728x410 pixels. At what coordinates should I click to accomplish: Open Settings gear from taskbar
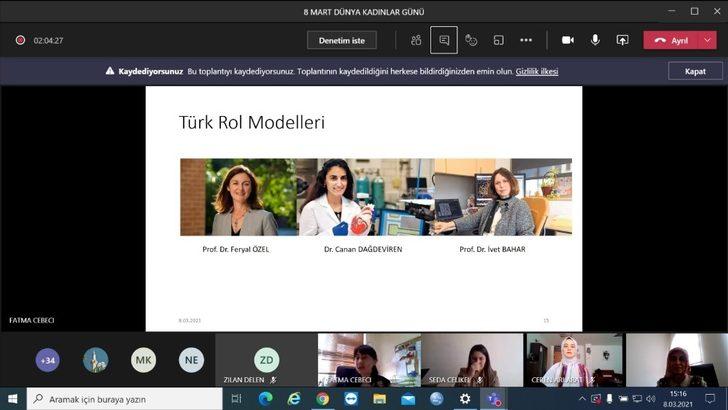pyautogui.click(x=465, y=399)
